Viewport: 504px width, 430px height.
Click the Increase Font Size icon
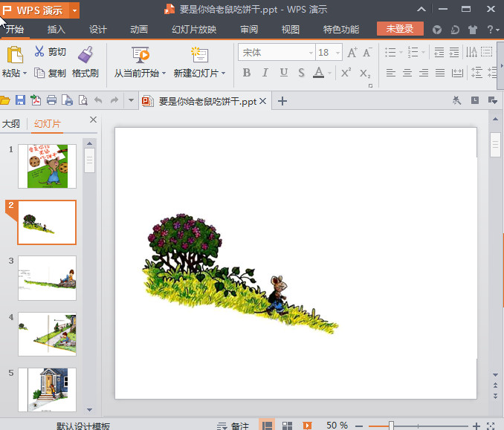352,52
